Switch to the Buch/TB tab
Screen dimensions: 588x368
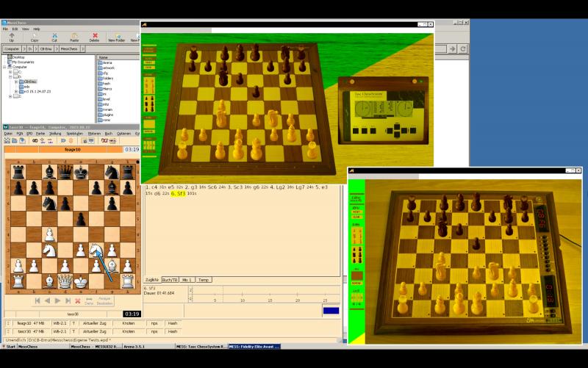click(x=171, y=280)
